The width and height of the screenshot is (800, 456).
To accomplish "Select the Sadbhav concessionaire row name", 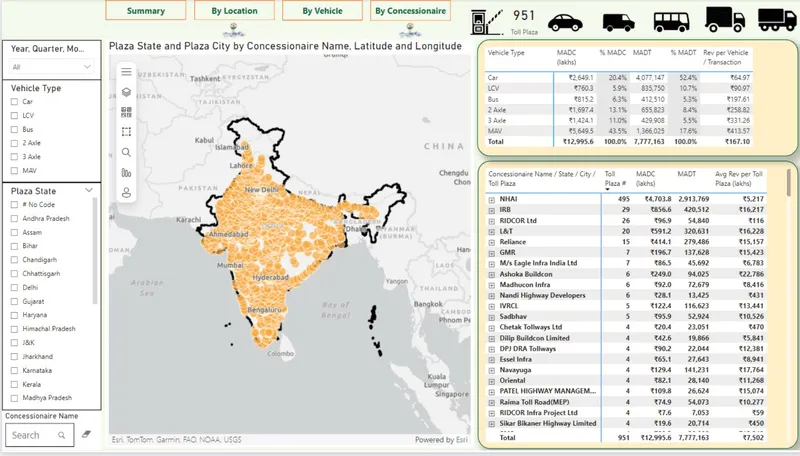I will point(513,317).
